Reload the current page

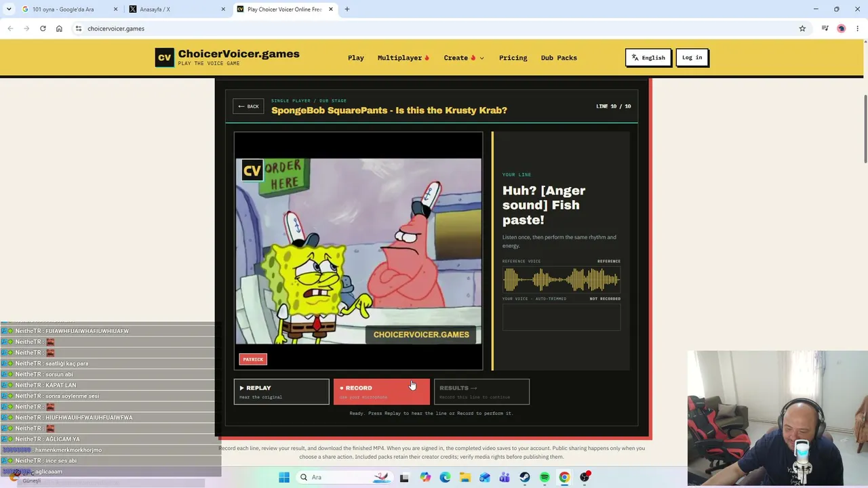tap(43, 28)
